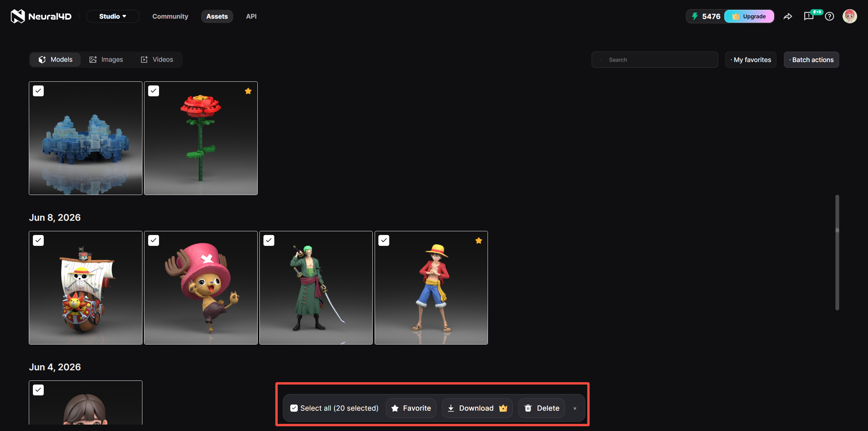Unfavorite the straw hat character star
The image size is (868, 431).
479,240
